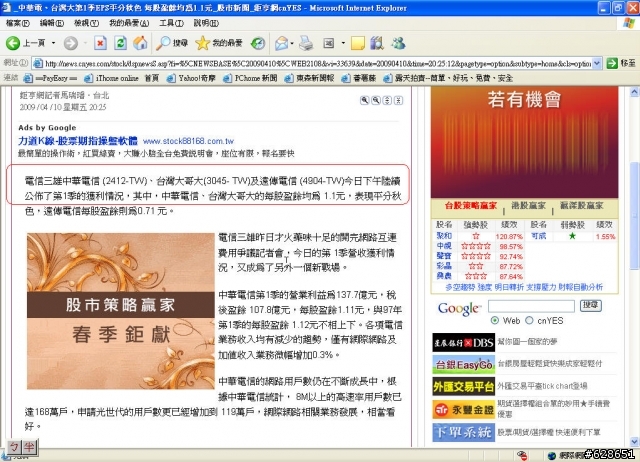640x462 pixels.
Task: Click the 股市策略贏家 春季鉅獻 banner image
Action: (x=120, y=311)
